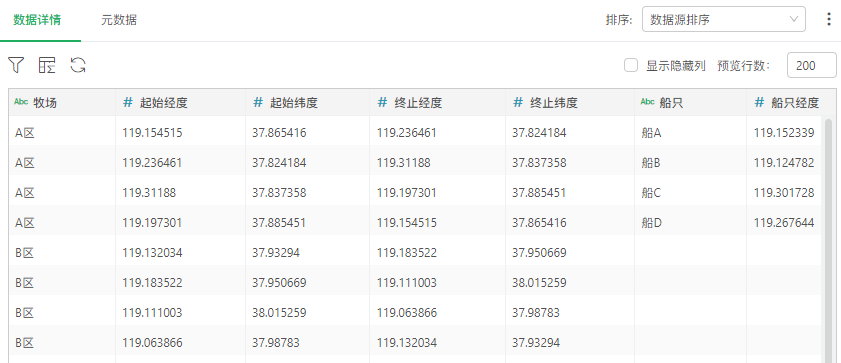Click the Abc type icon for 船只
Screen dimensions: 841x363
[x=648, y=102]
